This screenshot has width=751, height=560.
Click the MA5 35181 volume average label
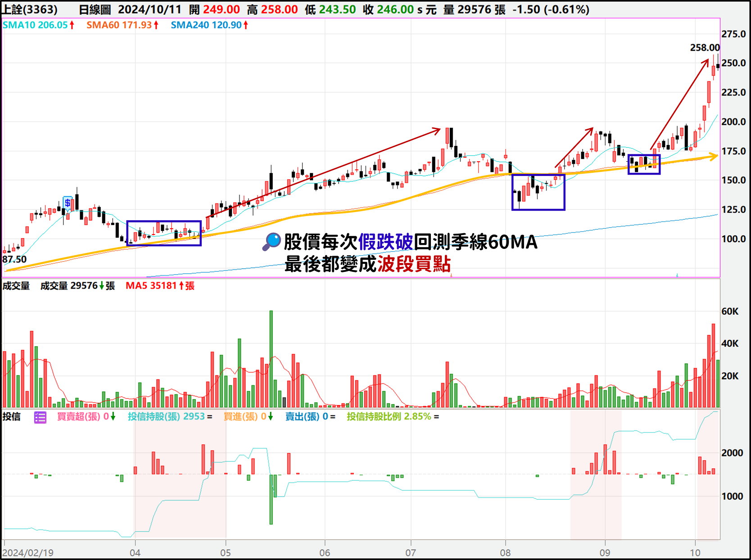tap(160, 286)
